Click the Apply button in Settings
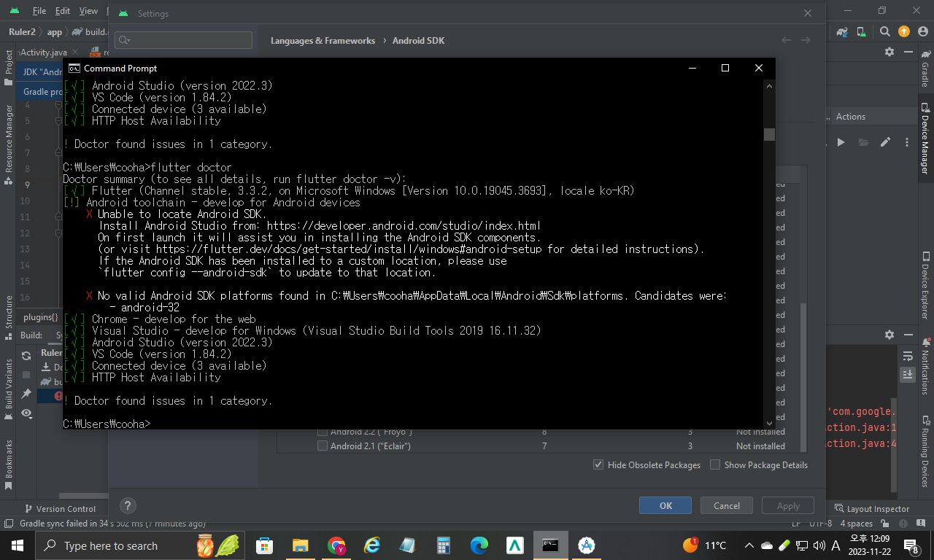 point(788,506)
